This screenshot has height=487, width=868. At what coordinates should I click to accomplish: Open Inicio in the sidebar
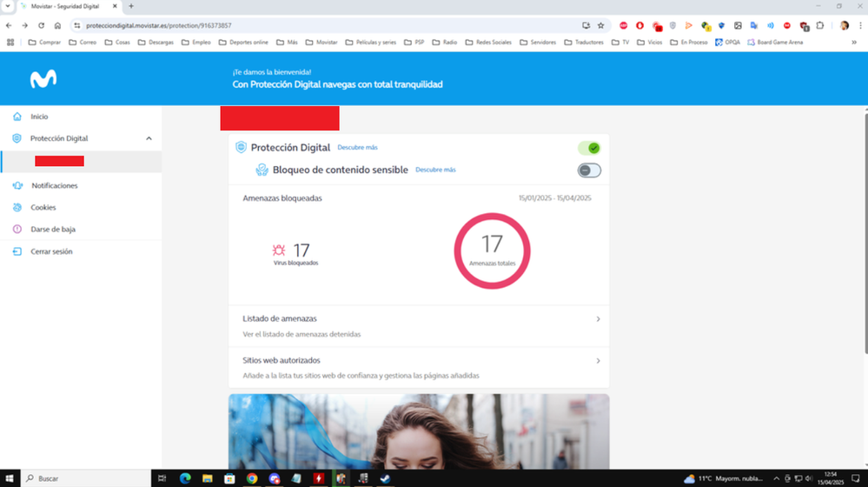[x=39, y=117]
